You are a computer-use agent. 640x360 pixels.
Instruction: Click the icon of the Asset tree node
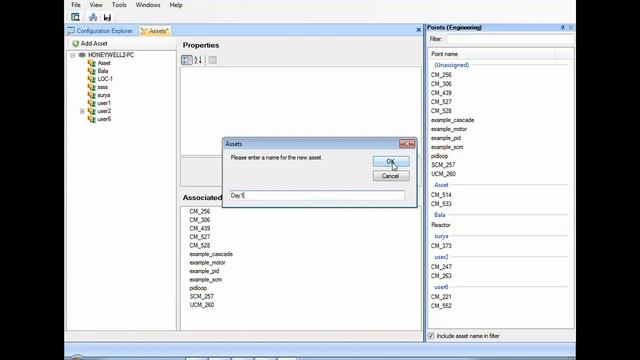pyautogui.click(x=91, y=63)
